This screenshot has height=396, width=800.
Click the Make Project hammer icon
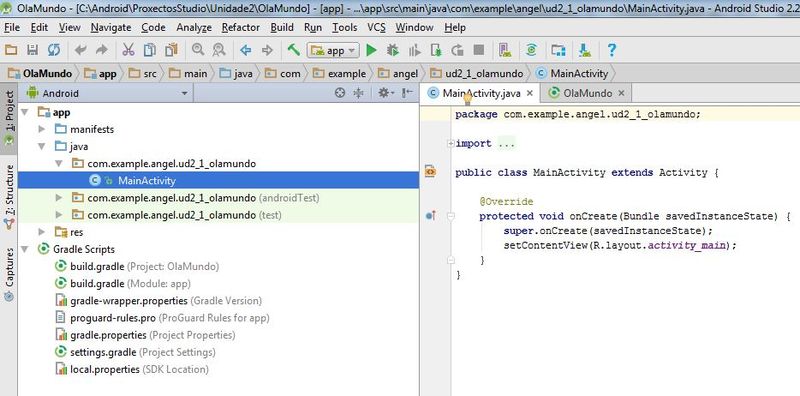[x=293, y=50]
